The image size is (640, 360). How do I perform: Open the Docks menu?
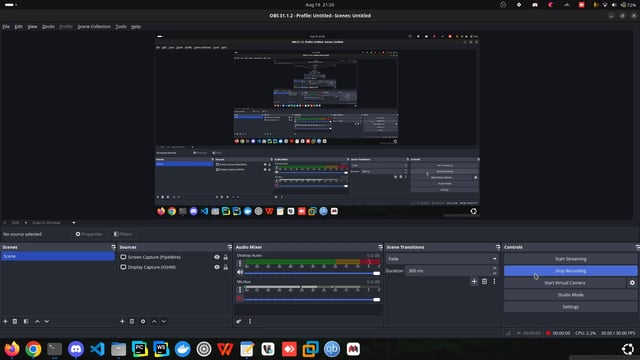click(48, 27)
